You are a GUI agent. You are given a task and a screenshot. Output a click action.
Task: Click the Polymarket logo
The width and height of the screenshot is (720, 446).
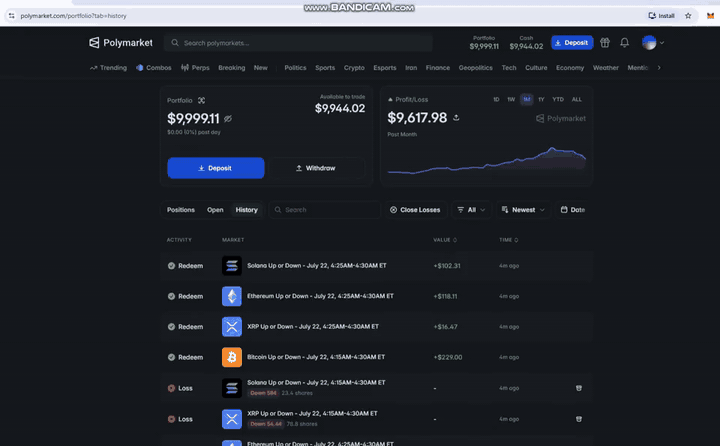(120, 43)
